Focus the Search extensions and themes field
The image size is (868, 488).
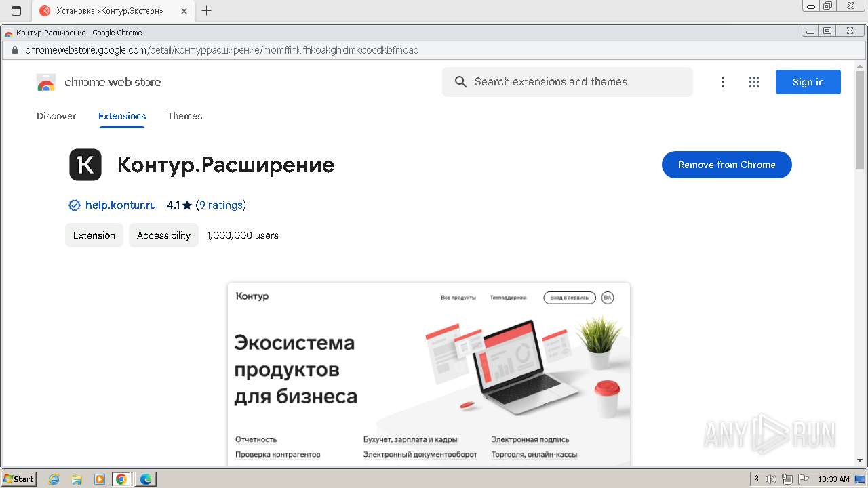click(x=568, y=82)
